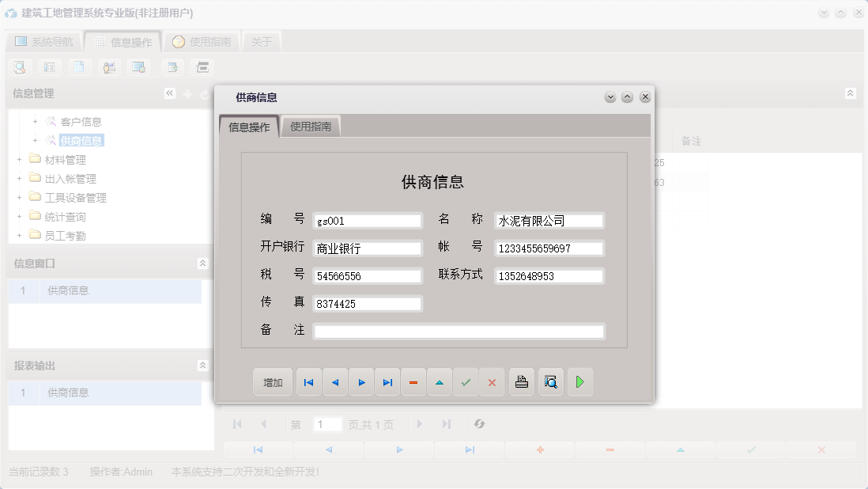868x489 pixels.
Task: Click inside the 备注 input field
Action: tap(459, 331)
